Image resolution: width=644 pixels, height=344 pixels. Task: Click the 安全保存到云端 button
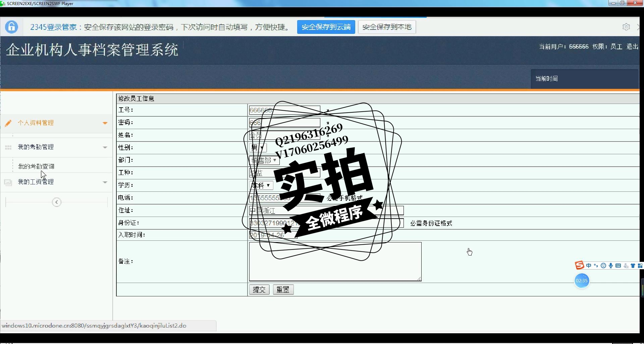tap(326, 27)
